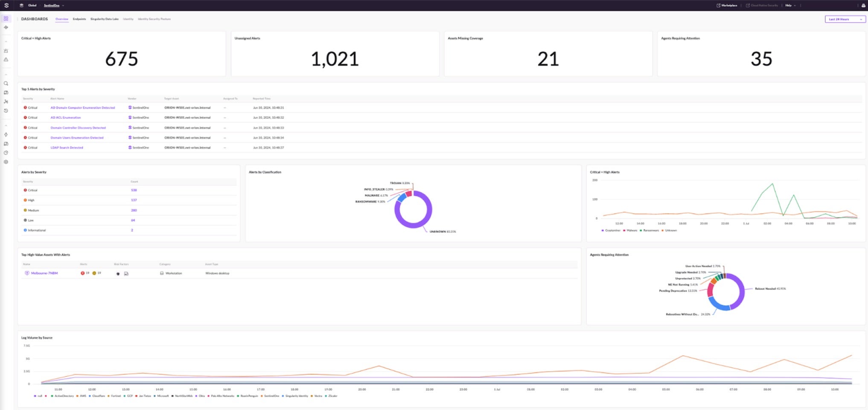Image resolution: width=868 pixels, height=410 pixels.
Task: Open the Melbourne-7NBM asset row
Action: point(44,273)
